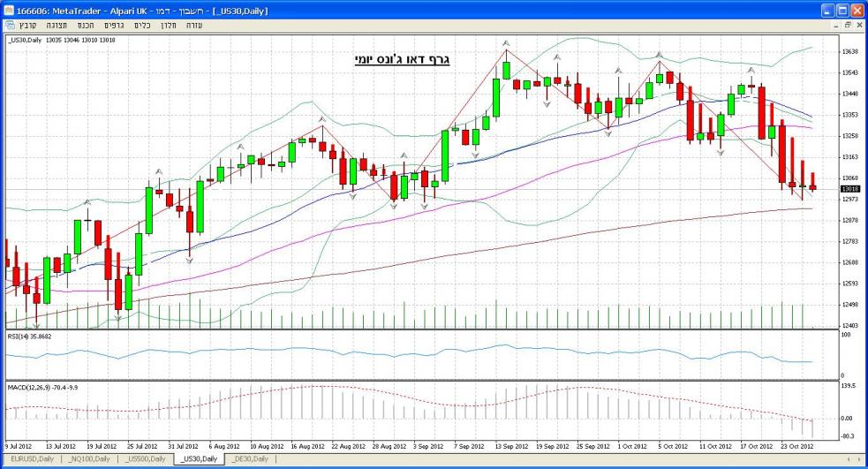Click the chart document icon in menu bar
This screenshot has height=469, width=868.
click(10, 26)
